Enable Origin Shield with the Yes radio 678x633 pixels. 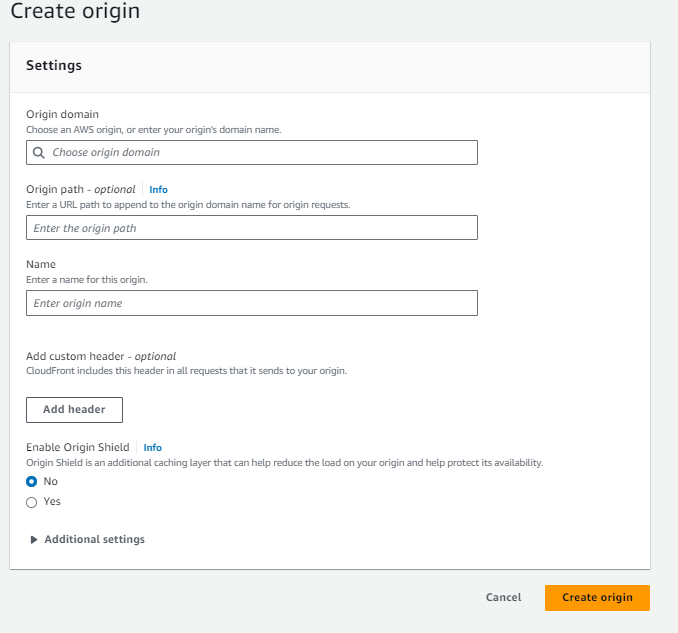32,502
